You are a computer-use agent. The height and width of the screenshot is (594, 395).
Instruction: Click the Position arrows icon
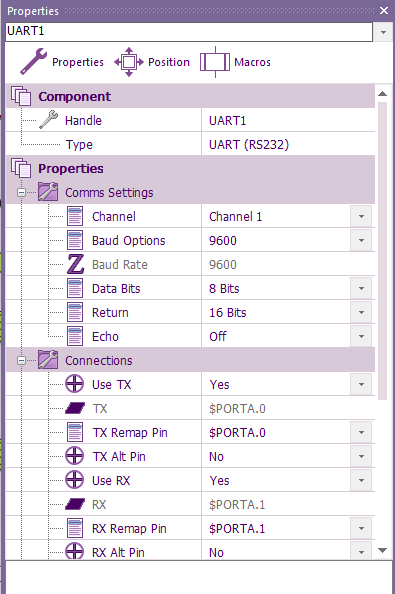coord(129,62)
